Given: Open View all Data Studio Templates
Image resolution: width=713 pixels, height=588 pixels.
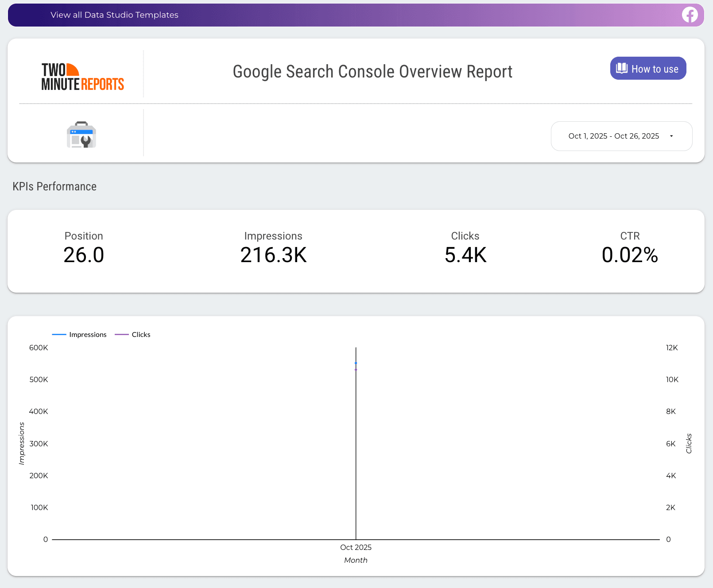Looking at the screenshot, I should tap(114, 15).
